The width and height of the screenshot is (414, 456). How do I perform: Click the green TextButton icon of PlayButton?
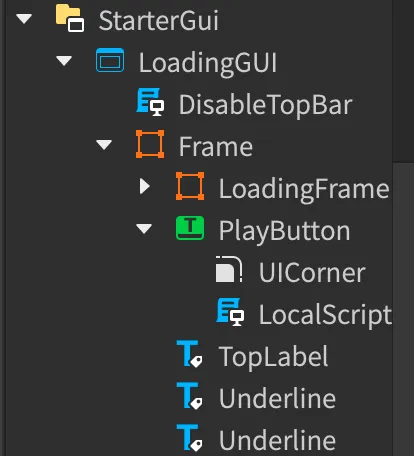(190, 228)
